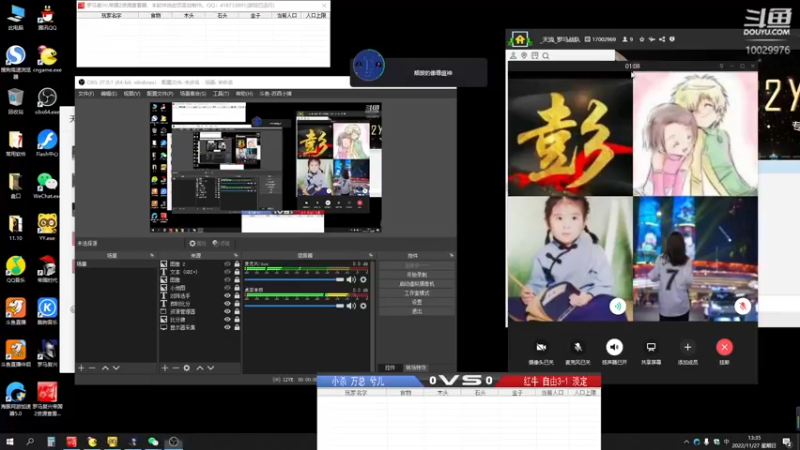Pop out the 控件 dock panel icon
The height and width of the screenshot is (450, 800).
pyautogui.click(x=452, y=255)
